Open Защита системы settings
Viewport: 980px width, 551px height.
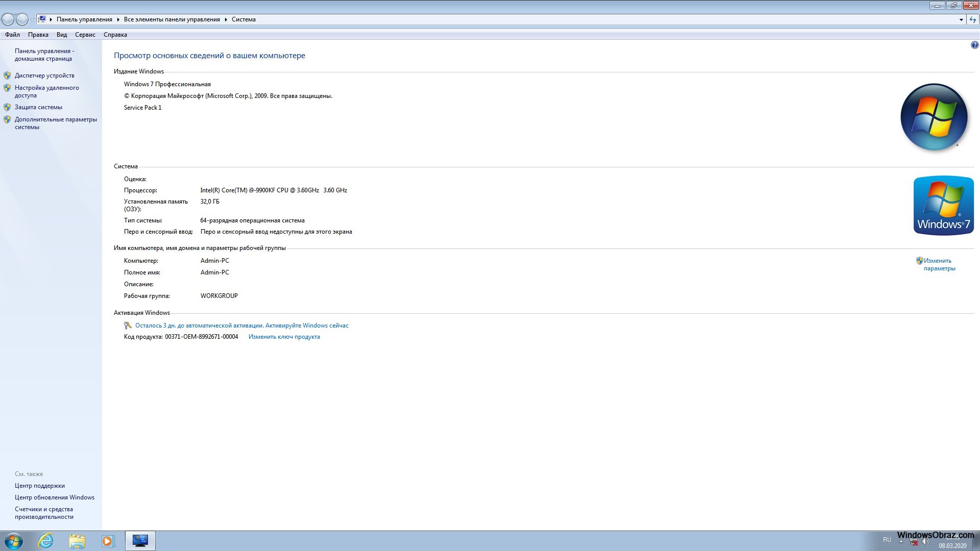click(38, 107)
